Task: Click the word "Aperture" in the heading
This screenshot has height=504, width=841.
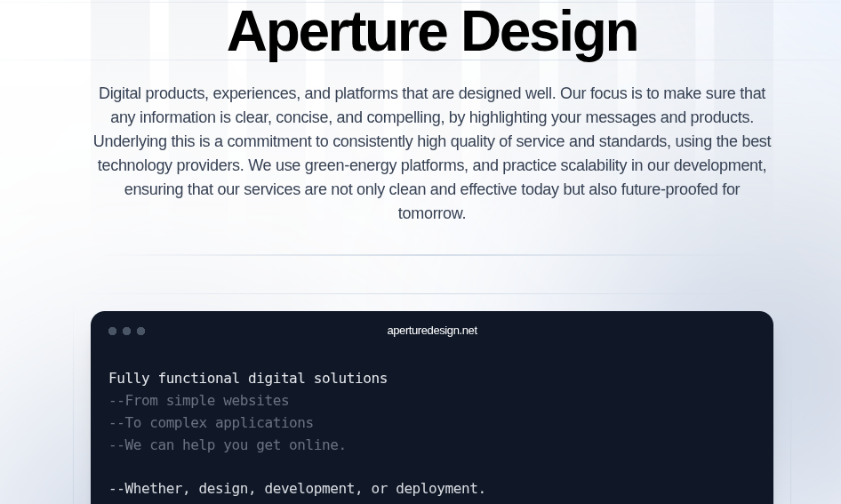Action: click(337, 32)
